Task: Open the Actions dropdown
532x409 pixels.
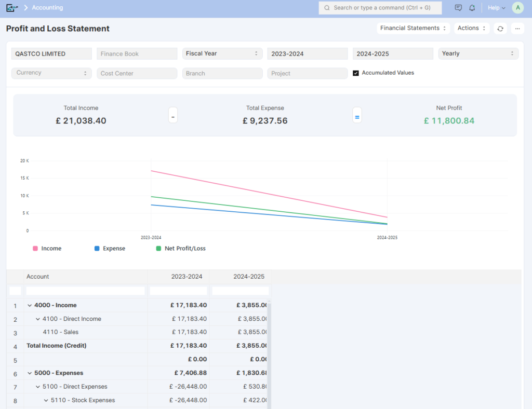Action: [472, 28]
